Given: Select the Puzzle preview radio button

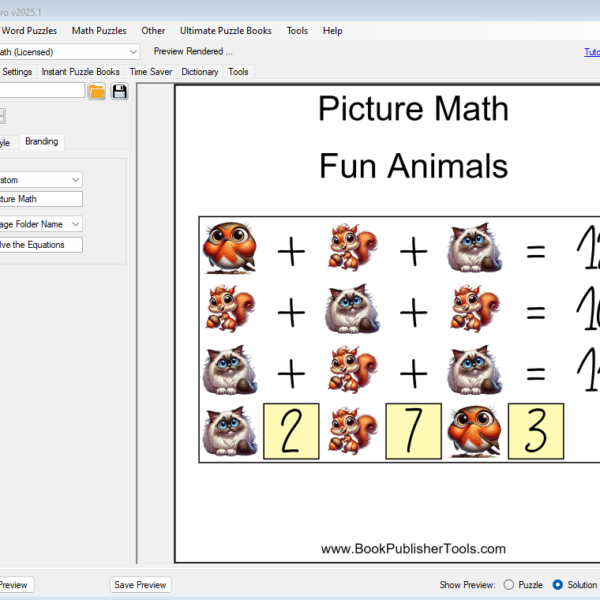Looking at the screenshot, I should coord(509,585).
